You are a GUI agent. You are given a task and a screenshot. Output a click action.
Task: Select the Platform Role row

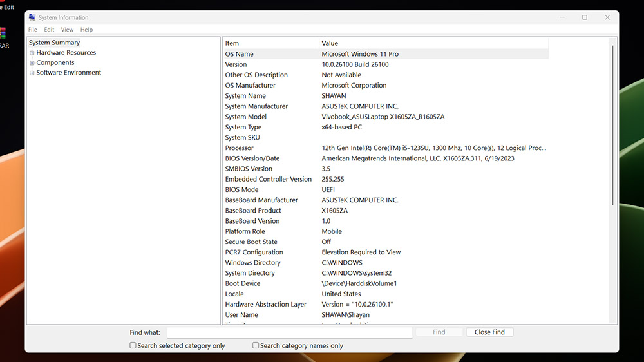[386, 231]
